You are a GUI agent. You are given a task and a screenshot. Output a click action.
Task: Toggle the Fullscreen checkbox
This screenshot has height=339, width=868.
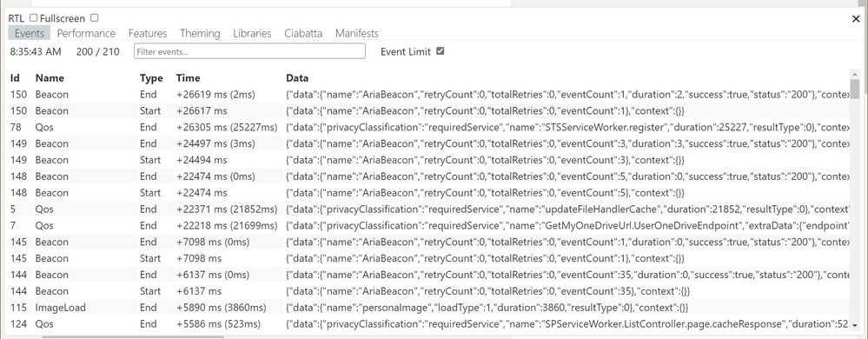pyautogui.click(x=94, y=17)
